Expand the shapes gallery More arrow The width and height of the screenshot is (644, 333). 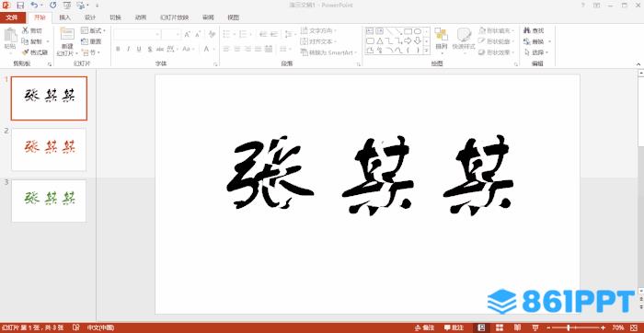click(x=427, y=51)
